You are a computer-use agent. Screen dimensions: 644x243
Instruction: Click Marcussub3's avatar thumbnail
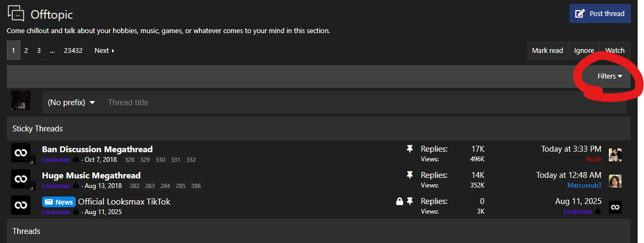pos(615,181)
